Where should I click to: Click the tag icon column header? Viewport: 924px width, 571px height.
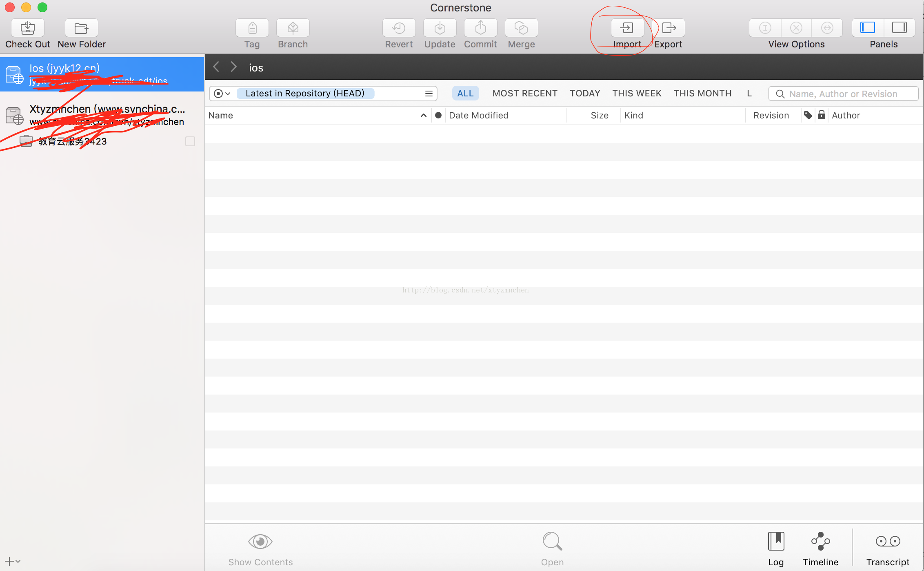click(x=808, y=116)
